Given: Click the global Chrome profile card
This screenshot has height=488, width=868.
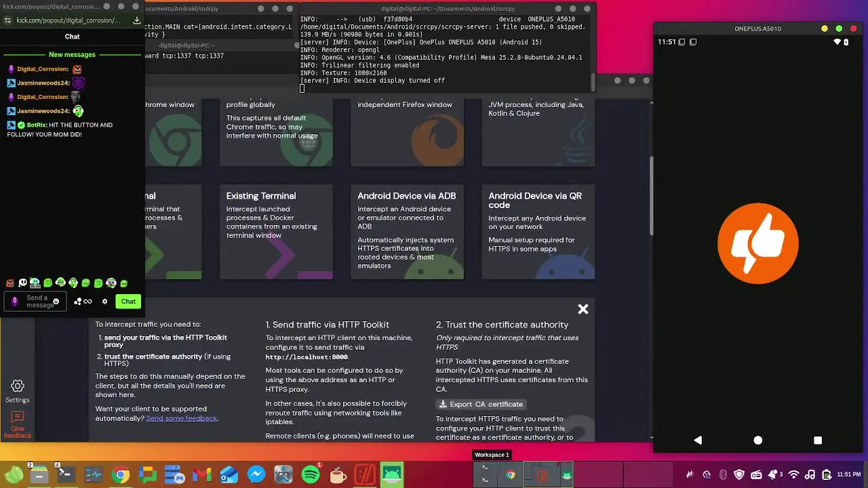Looking at the screenshot, I should click(276, 132).
